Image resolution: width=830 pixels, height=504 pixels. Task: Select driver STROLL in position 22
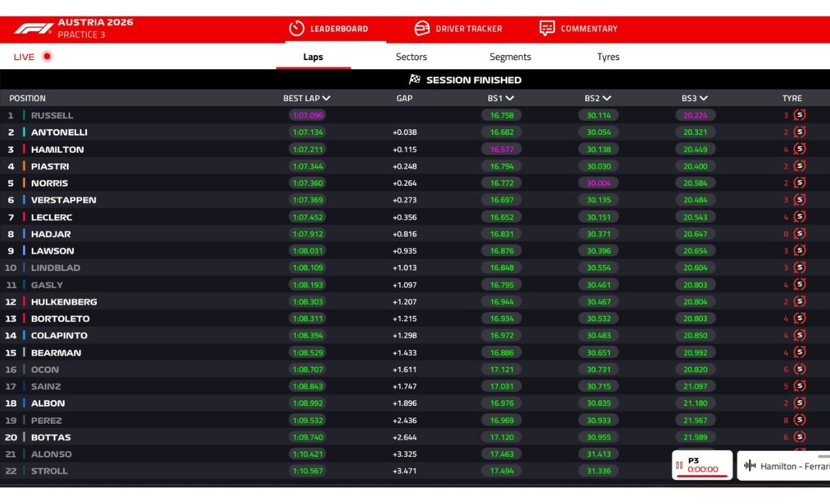(49, 471)
